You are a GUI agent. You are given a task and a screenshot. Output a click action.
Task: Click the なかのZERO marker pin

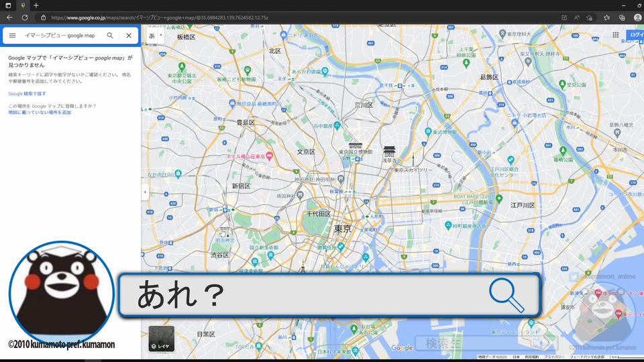[x=178, y=174]
